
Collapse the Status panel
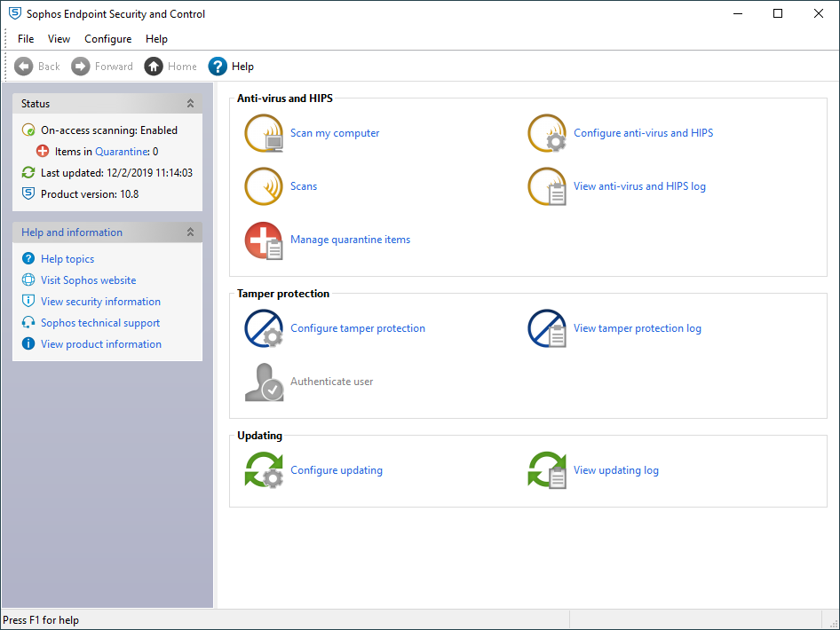click(190, 104)
